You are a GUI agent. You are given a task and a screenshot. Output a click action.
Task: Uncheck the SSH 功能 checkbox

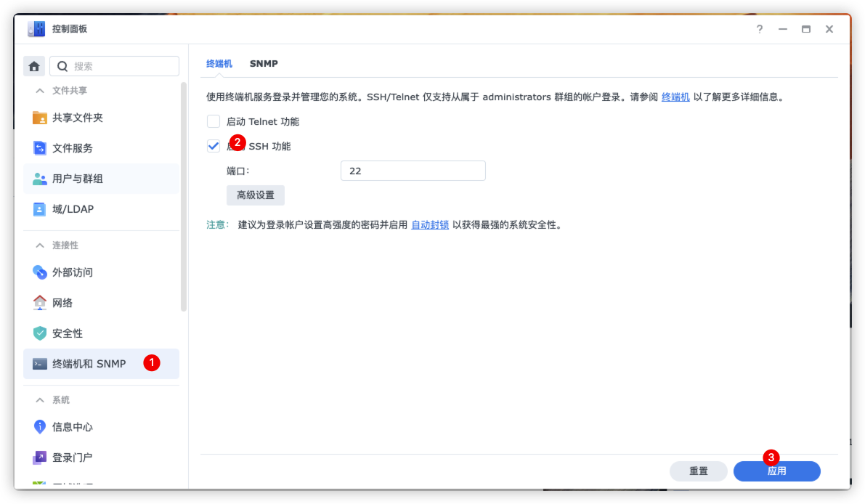coord(214,146)
